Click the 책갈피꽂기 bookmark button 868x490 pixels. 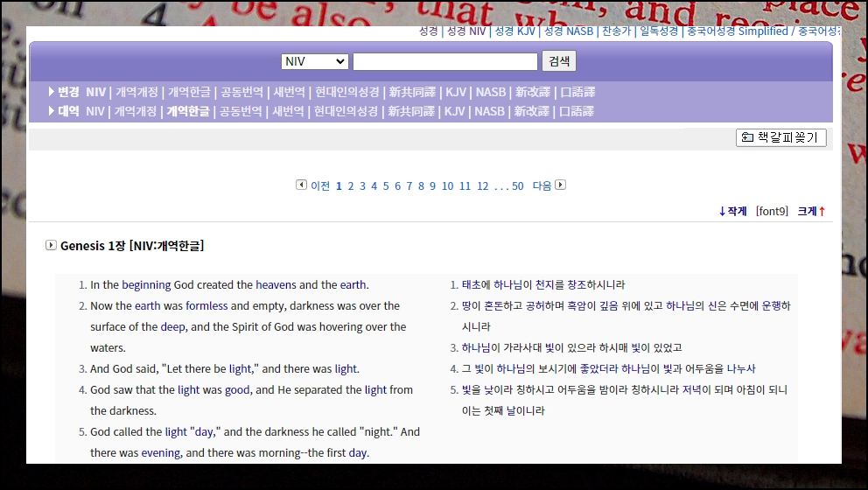pos(780,137)
